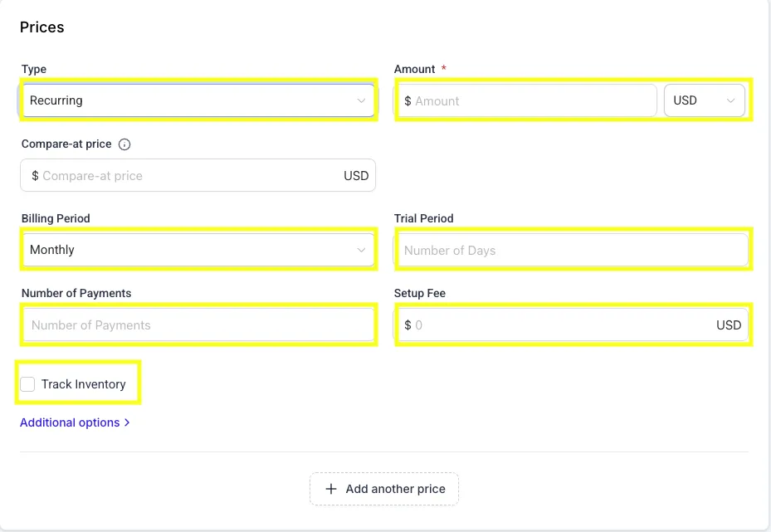Click the Track Inventory label text

pos(84,384)
